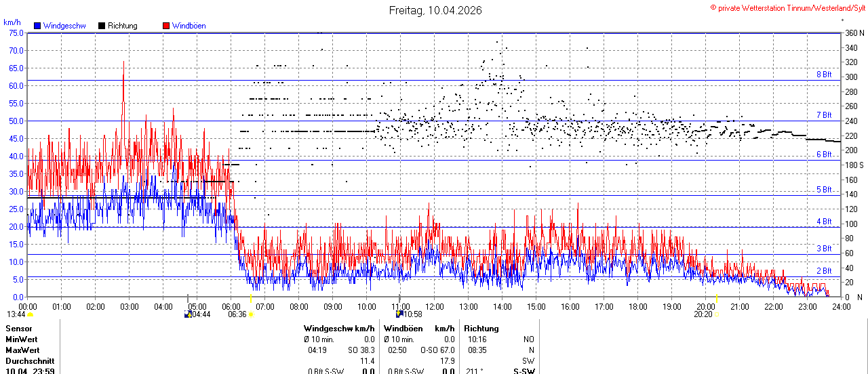Image resolution: width=868 pixels, height=374 pixels.
Task: Click the yellow sunrise tick on the time axis near 06:36
Action: point(251,298)
